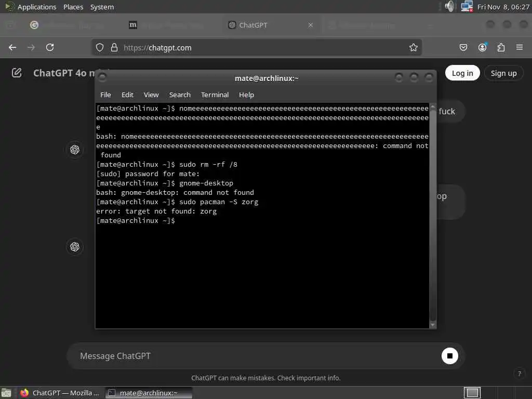Open the Search menu in terminal
The width and height of the screenshot is (532, 399).
pos(180,95)
